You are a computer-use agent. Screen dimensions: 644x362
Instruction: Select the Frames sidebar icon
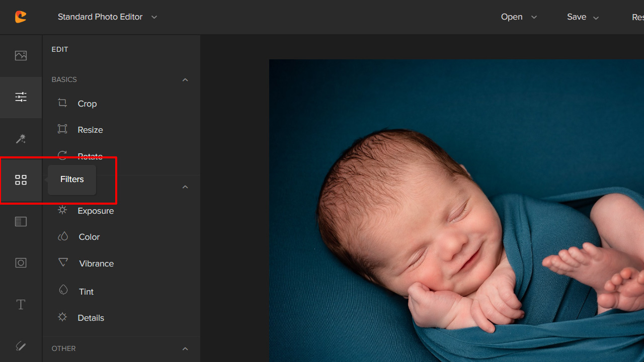(21, 263)
